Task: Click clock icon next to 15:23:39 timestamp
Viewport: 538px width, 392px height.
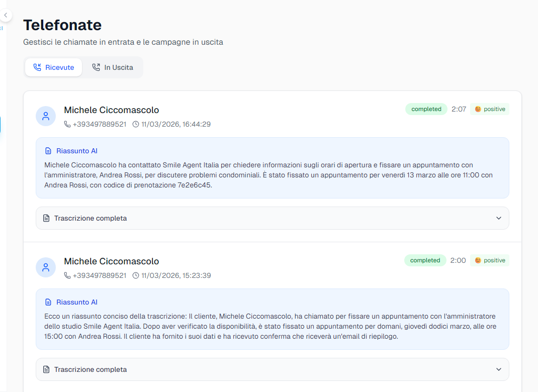Action: pos(136,275)
